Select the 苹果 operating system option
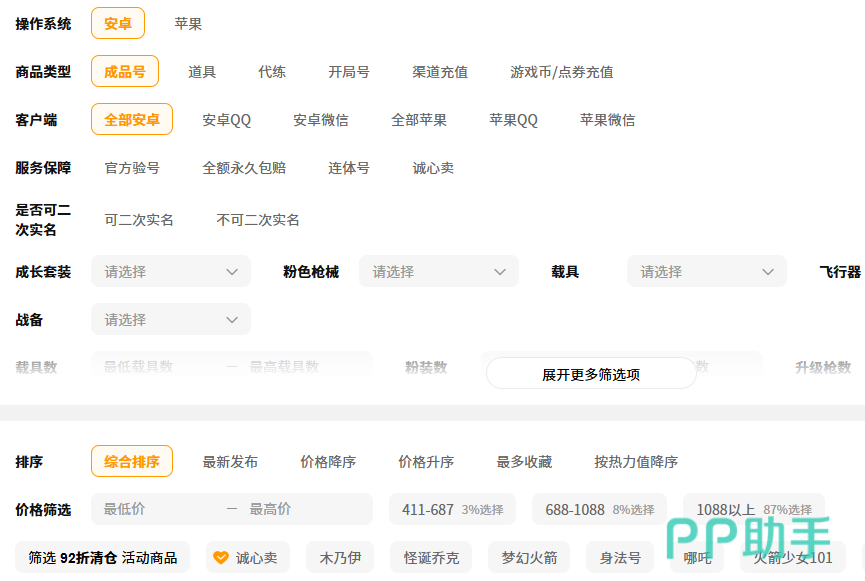The width and height of the screenshot is (865, 581). coord(188,24)
